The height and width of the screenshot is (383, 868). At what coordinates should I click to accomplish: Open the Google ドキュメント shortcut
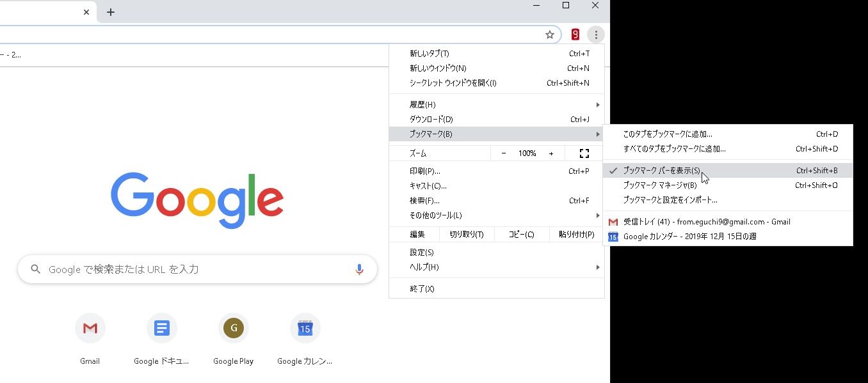(x=161, y=328)
